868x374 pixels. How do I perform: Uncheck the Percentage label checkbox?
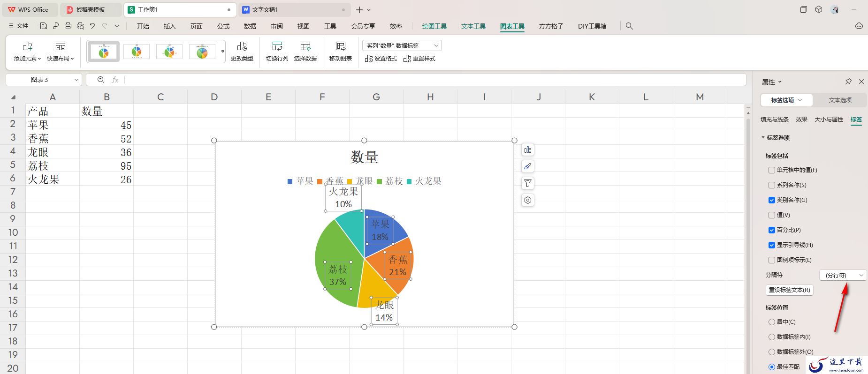point(772,230)
